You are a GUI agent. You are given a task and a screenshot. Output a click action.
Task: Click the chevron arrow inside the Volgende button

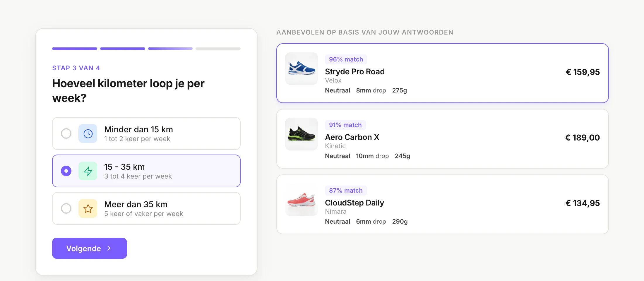[x=109, y=248]
